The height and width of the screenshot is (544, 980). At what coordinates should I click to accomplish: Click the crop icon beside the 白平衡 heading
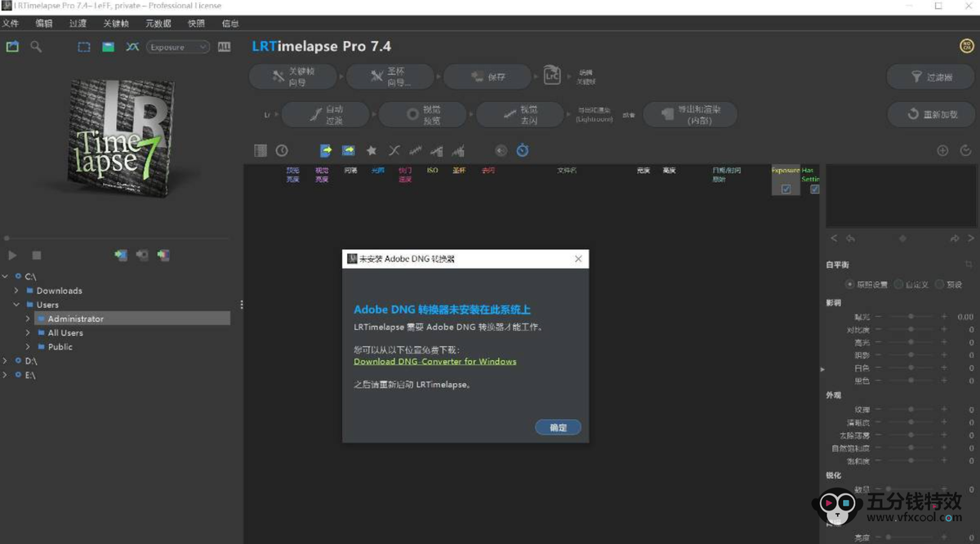(x=969, y=265)
